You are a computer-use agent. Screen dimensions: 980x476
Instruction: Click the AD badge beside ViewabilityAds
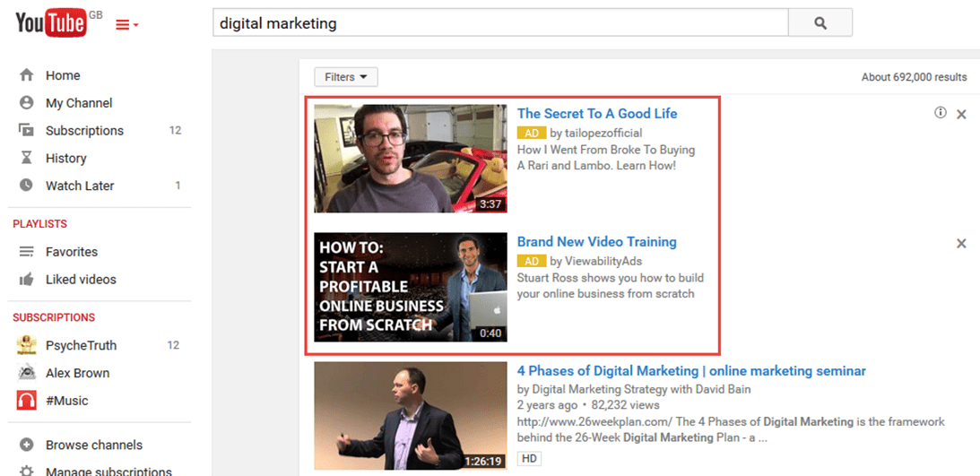(x=532, y=261)
